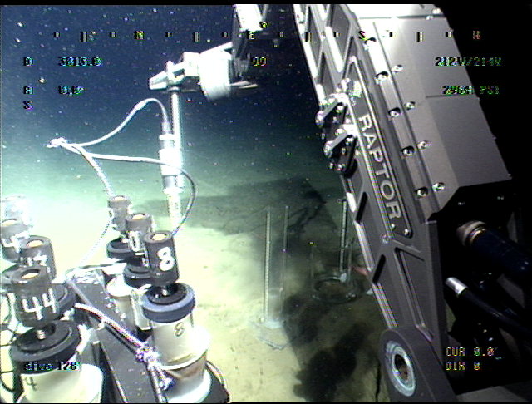
Task: Select the altitude readout labeled A
Action: (x=70, y=90)
